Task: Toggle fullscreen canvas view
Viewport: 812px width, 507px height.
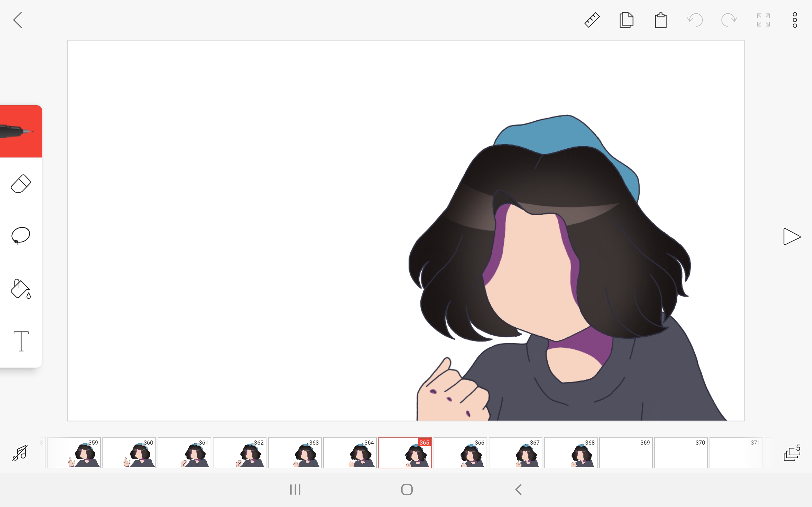Action: click(763, 20)
